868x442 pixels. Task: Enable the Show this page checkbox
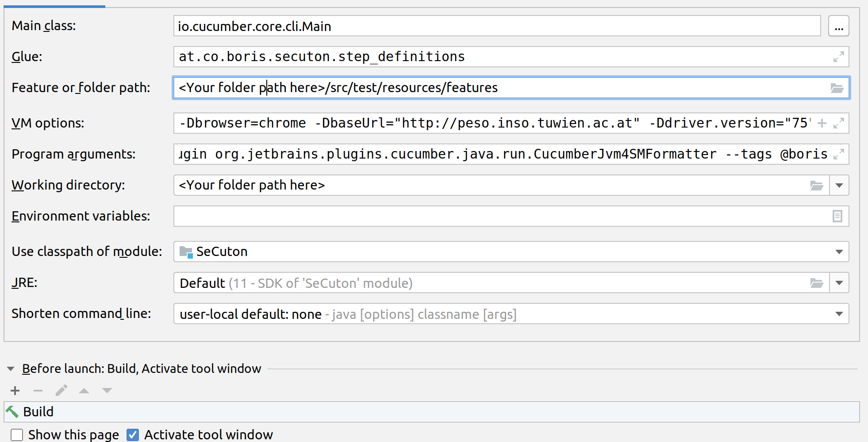[x=17, y=435]
